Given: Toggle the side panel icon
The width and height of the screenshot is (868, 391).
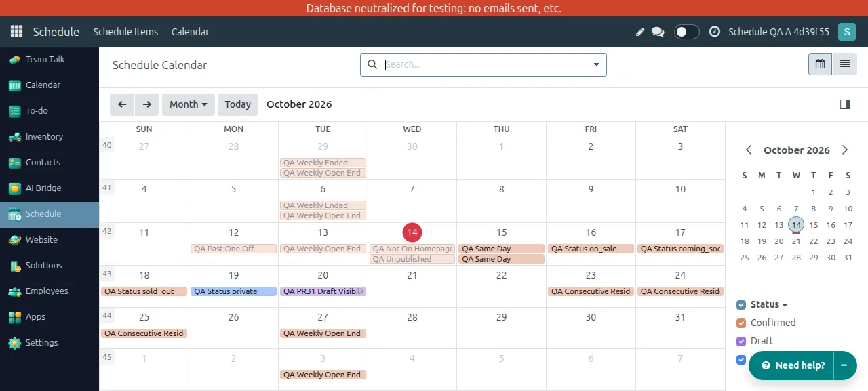Looking at the screenshot, I should pos(844,104).
